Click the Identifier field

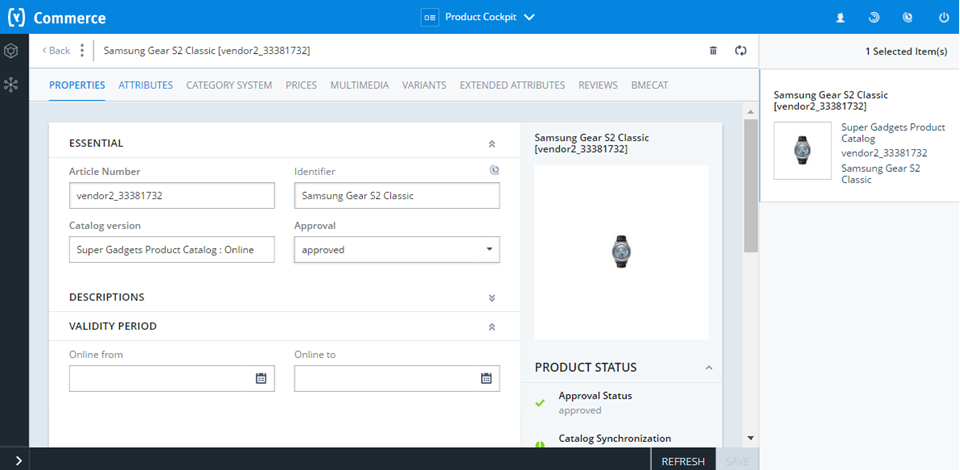coord(397,196)
